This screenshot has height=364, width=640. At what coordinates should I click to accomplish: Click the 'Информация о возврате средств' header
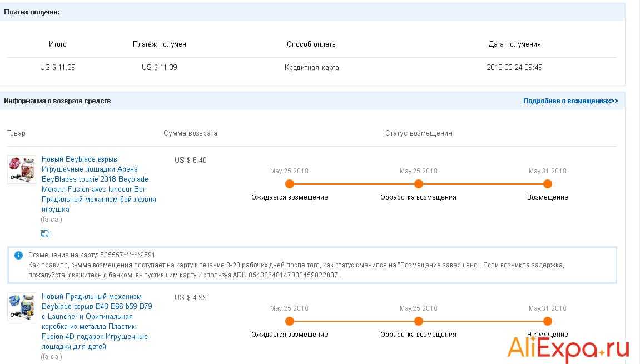pos(57,101)
